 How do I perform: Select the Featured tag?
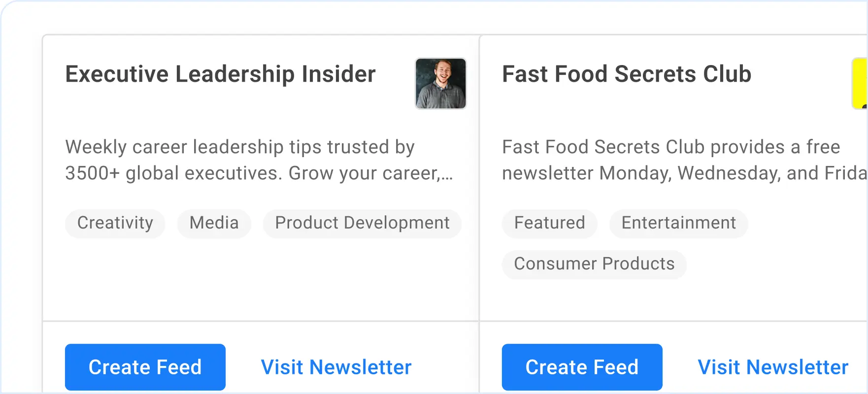(549, 223)
